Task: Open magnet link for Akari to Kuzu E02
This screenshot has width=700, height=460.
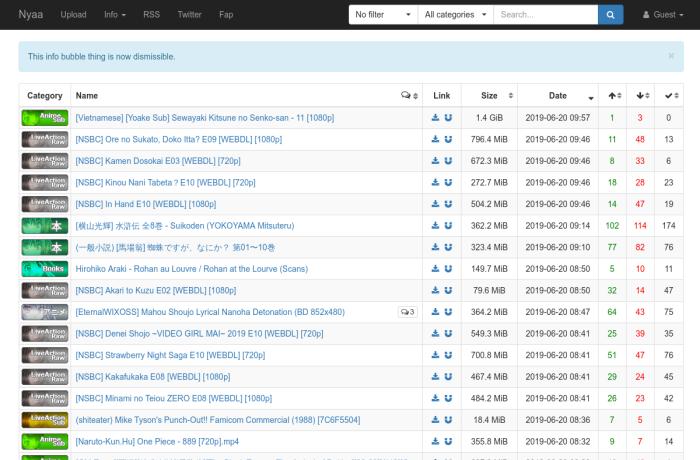Action: coord(448,290)
